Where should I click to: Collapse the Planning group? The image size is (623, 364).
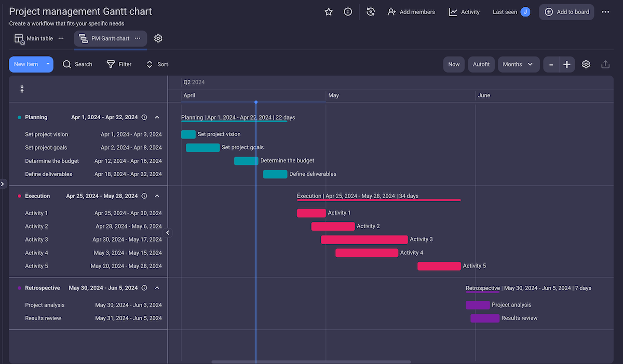tap(157, 117)
